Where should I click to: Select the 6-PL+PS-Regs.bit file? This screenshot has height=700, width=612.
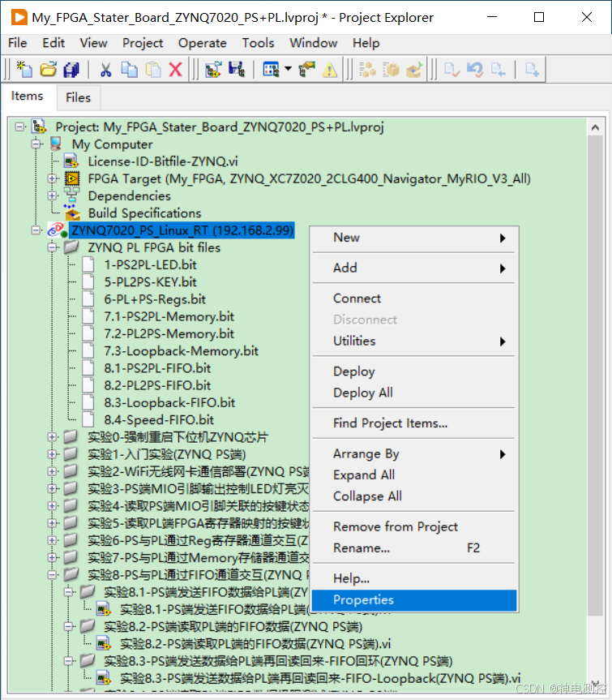[x=155, y=299]
